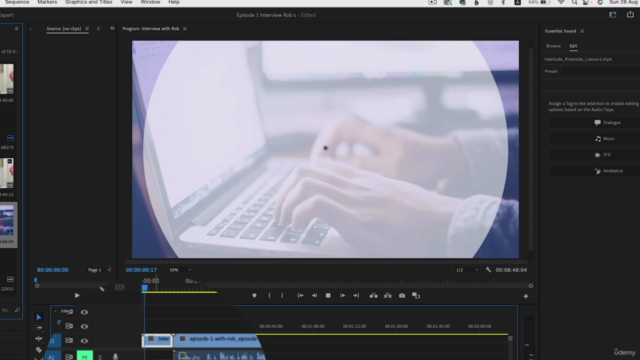Image resolution: width=640 pixels, height=360 pixels.
Task: Click the Program monitor playhead marker
Action: tap(144, 288)
